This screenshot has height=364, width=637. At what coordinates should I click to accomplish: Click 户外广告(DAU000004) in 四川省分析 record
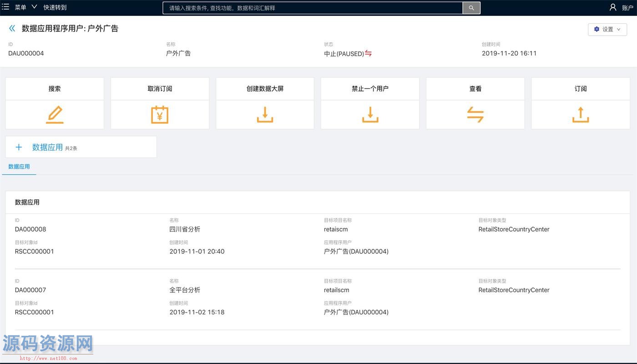pos(356,251)
